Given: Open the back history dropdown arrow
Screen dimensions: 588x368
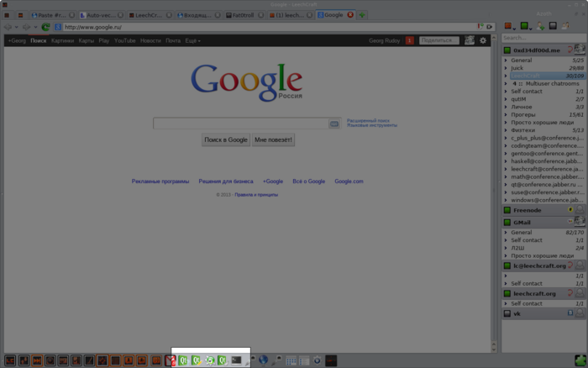Looking at the screenshot, I should 16,27.
